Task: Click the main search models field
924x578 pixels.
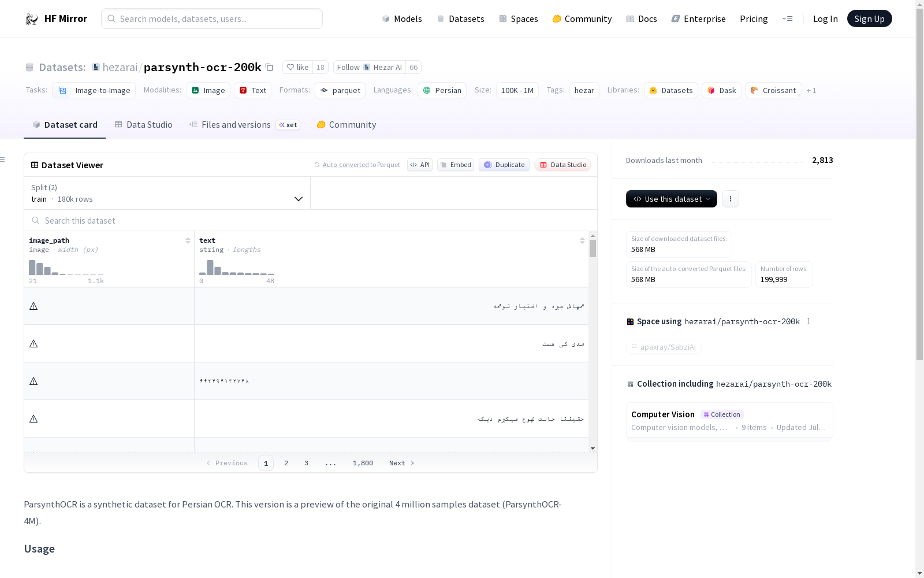Action: (x=212, y=18)
